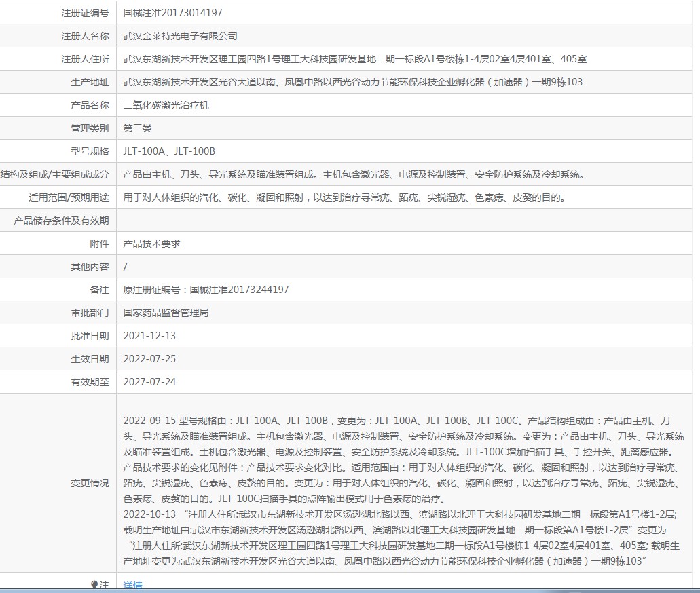Click the 产品储存条件及有效期 row label

[x=61, y=221]
